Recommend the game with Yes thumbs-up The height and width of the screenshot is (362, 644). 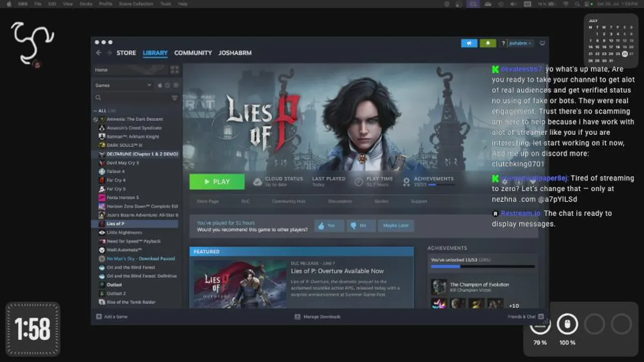pyautogui.click(x=330, y=226)
